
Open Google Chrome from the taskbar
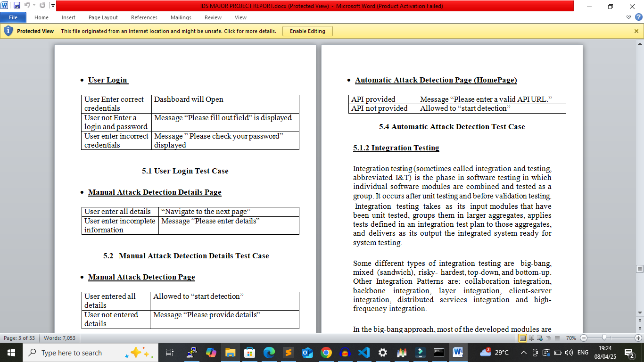[x=326, y=353]
